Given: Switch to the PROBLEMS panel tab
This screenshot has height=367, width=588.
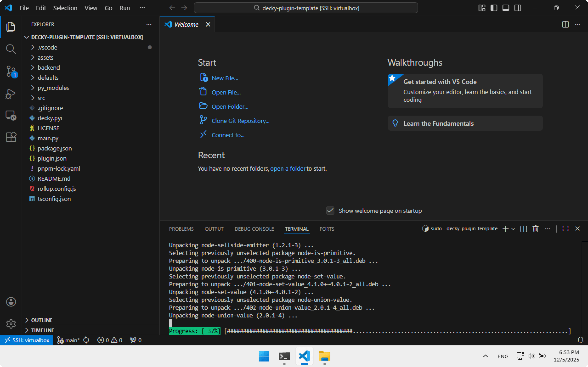Looking at the screenshot, I should pyautogui.click(x=181, y=229).
